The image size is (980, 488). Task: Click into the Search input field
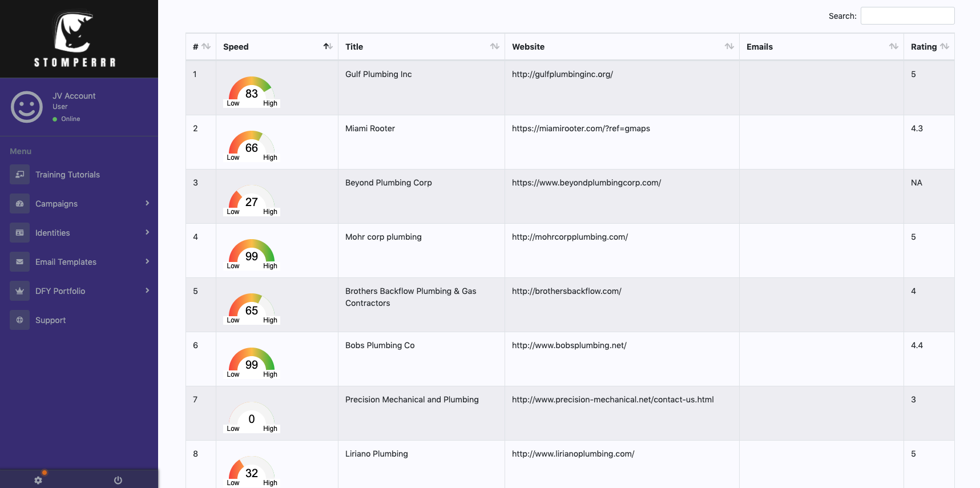[907, 16]
